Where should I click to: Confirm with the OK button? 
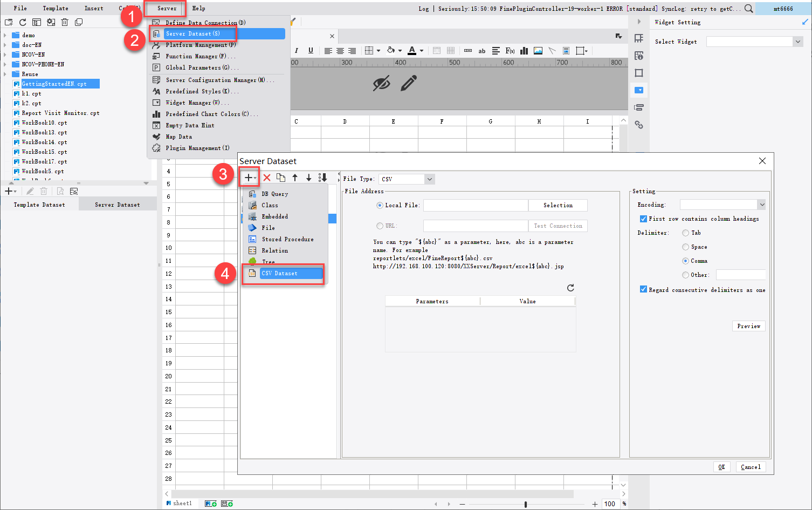[x=721, y=467]
